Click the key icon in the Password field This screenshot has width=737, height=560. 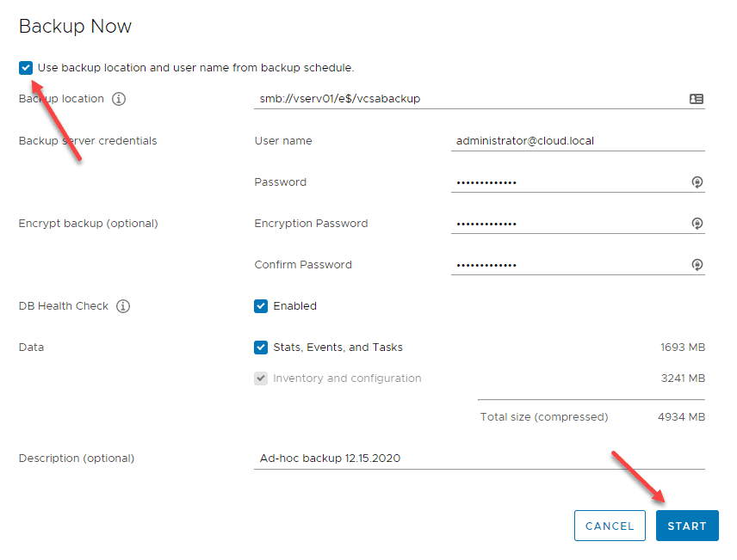[x=697, y=182]
